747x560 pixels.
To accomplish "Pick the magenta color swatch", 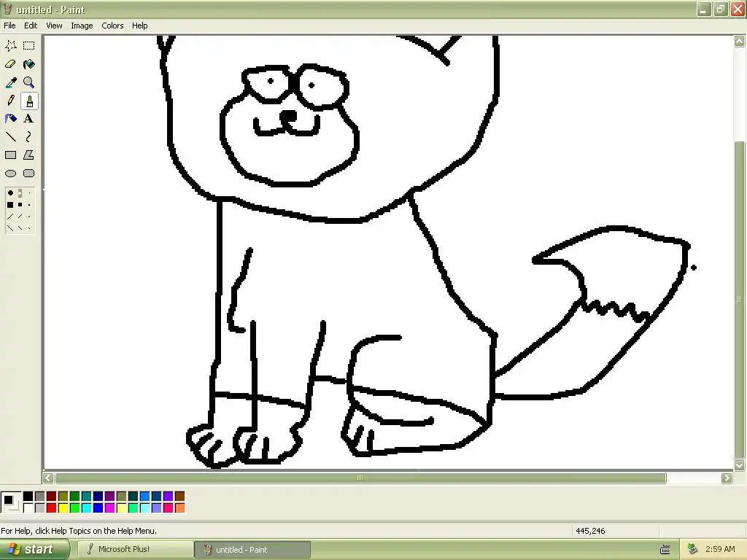I will [x=109, y=508].
